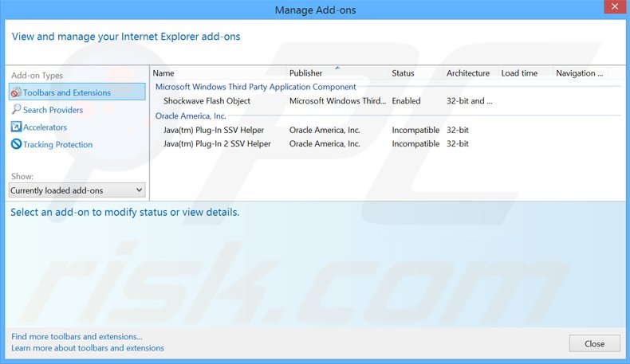630x364 pixels.
Task: Collapse the Microsoft Windows Third Party group
Action: (255, 87)
